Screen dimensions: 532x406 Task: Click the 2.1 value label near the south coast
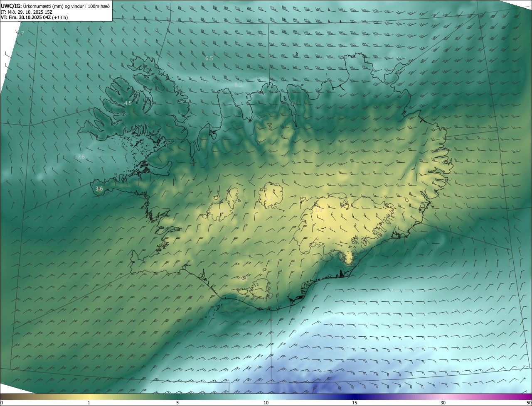(x=244, y=279)
